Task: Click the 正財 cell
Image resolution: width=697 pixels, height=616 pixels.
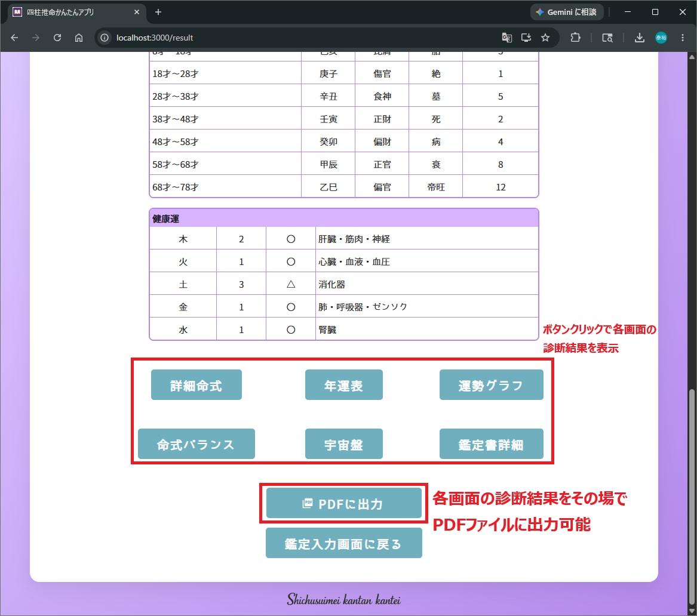Action: point(382,119)
